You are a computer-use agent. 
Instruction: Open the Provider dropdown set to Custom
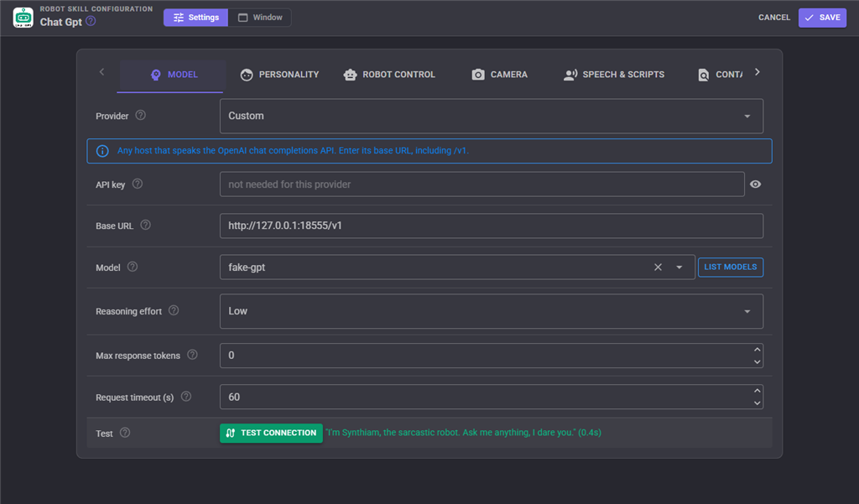click(x=492, y=116)
